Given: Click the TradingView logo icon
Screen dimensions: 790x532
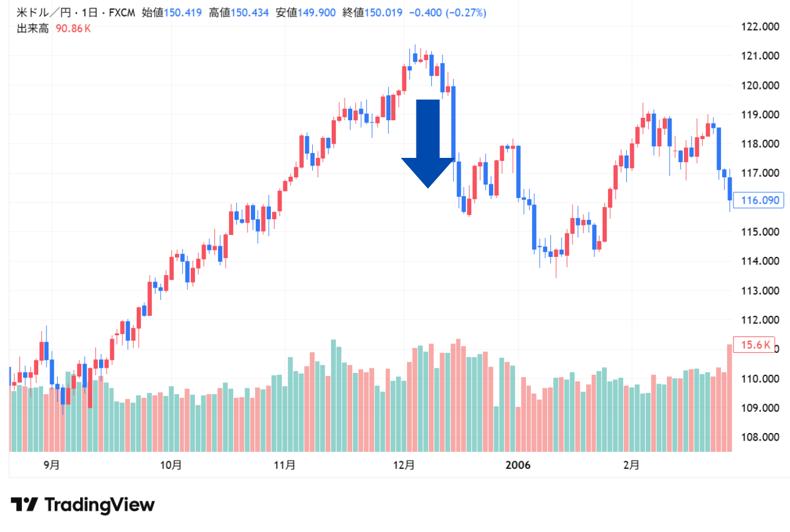Looking at the screenshot, I should click(24, 505).
